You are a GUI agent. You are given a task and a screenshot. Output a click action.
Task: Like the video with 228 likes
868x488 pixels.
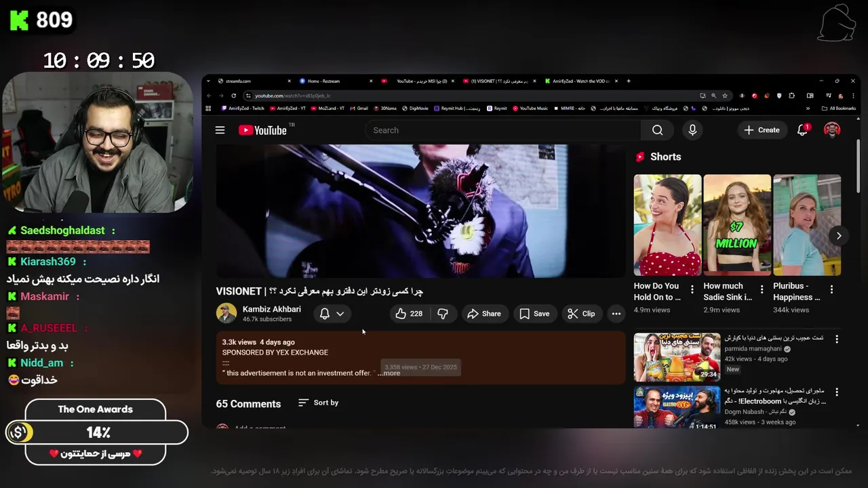[409, 314]
